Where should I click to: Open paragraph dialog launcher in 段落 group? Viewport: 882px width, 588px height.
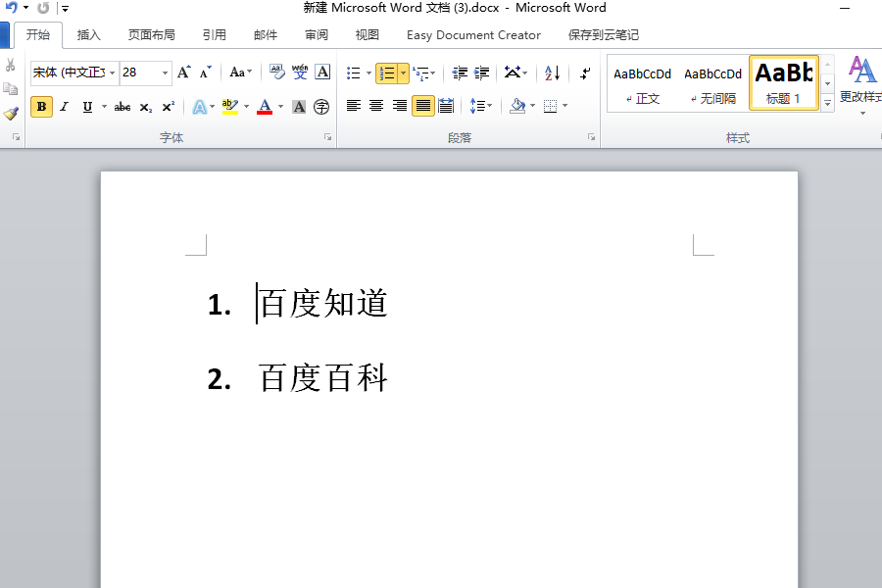click(591, 137)
